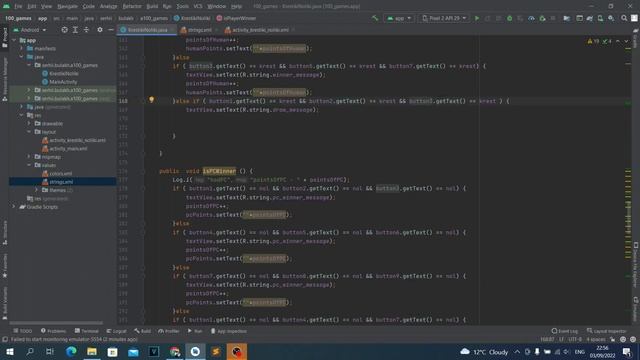640x360 pixels.
Task: Click the yellow lightbulb intention icon
Action: click(x=151, y=100)
